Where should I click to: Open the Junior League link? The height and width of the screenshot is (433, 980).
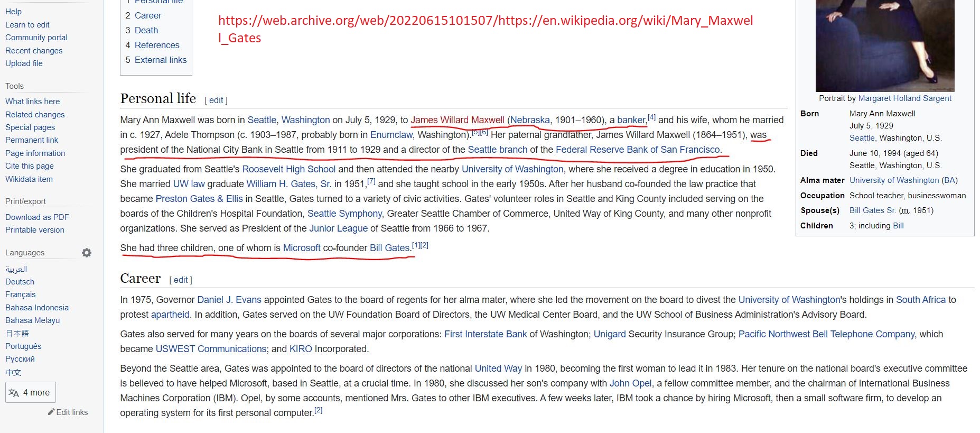(x=339, y=228)
